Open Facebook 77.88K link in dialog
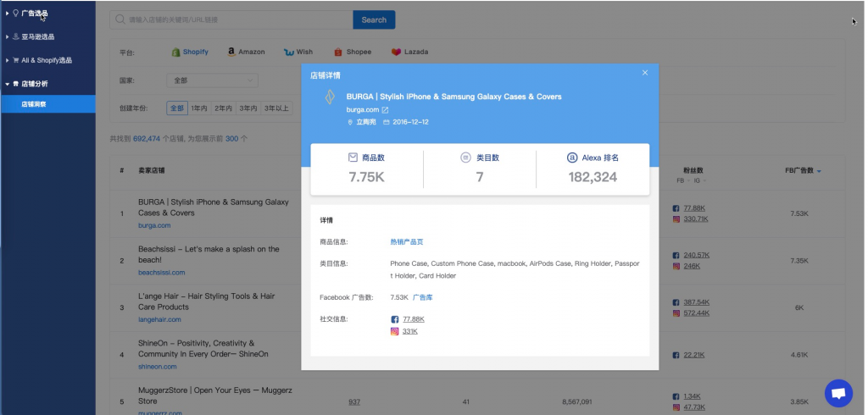The width and height of the screenshot is (868, 415). pos(414,319)
